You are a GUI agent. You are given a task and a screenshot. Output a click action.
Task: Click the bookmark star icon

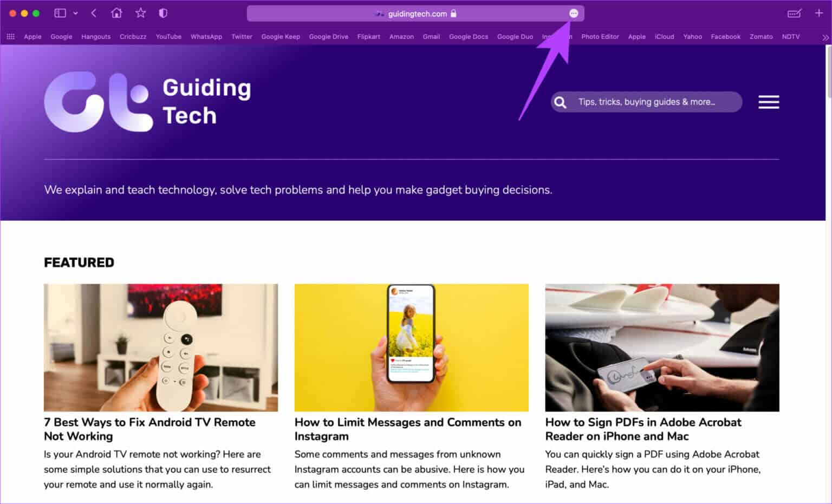141,13
